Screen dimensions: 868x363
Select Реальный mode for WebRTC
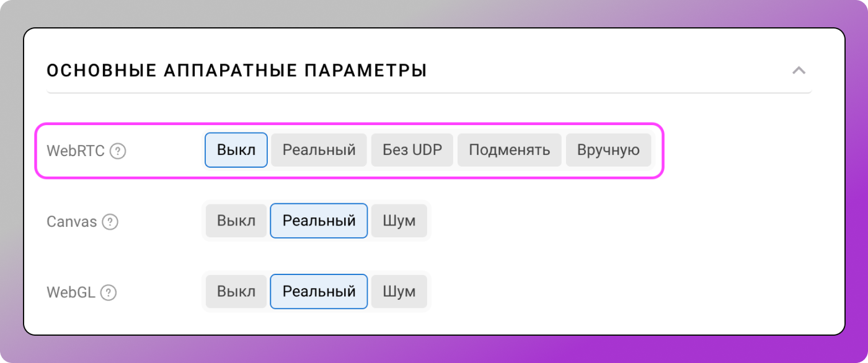click(318, 150)
